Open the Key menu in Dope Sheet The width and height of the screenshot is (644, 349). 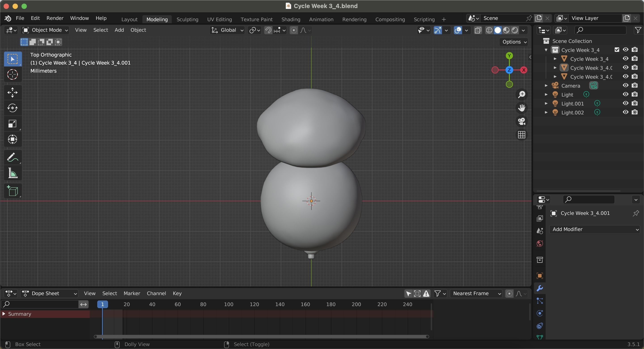177,293
